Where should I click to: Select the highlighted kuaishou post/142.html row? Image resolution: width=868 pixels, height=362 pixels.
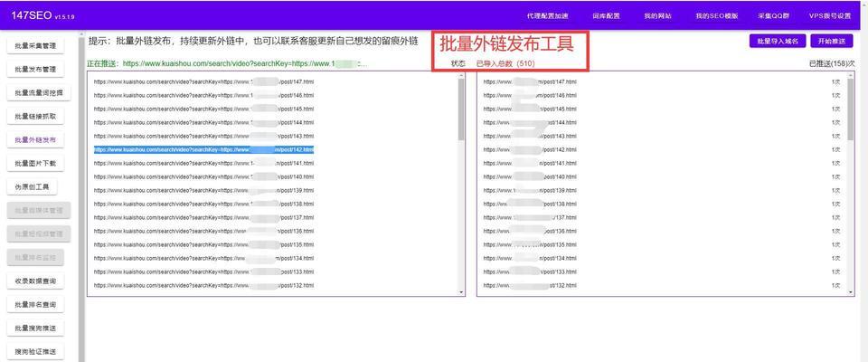click(x=203, y=149)
